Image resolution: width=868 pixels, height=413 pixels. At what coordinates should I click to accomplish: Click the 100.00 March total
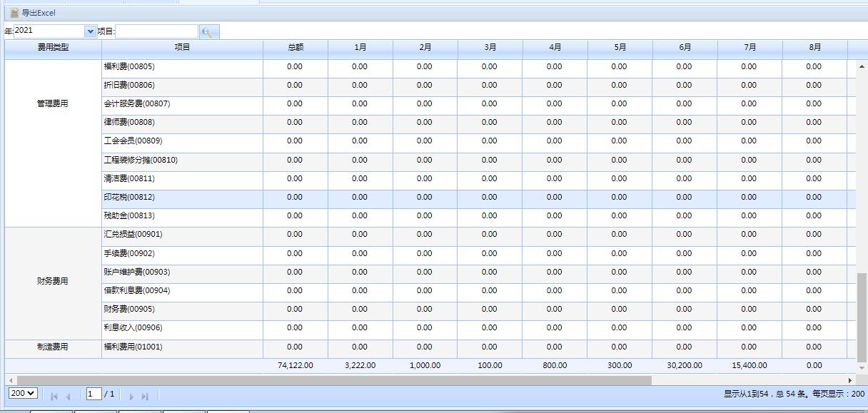click(490, 365)
